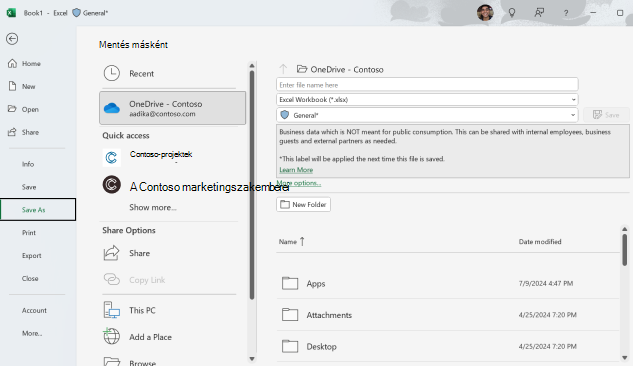Click the Desktop folder icon
The height and width of the screenshot is (366, 633).
pos(290,346)
